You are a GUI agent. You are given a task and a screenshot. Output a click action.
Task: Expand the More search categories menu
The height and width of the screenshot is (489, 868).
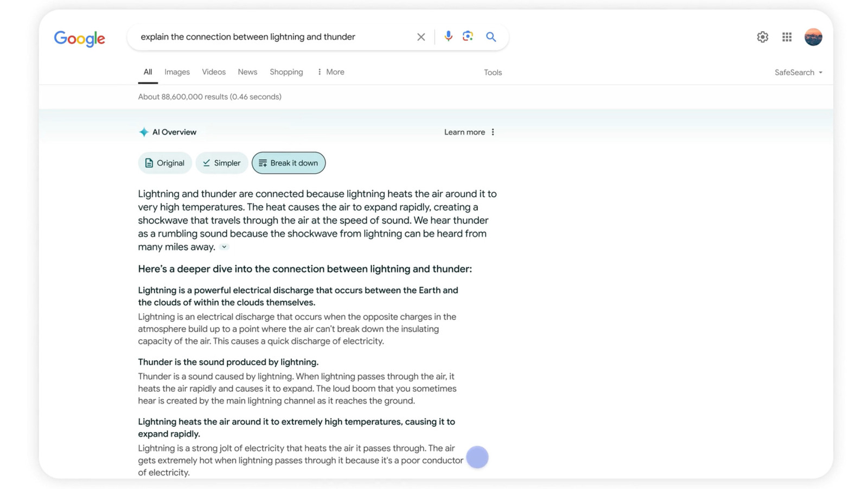point(330,72)
